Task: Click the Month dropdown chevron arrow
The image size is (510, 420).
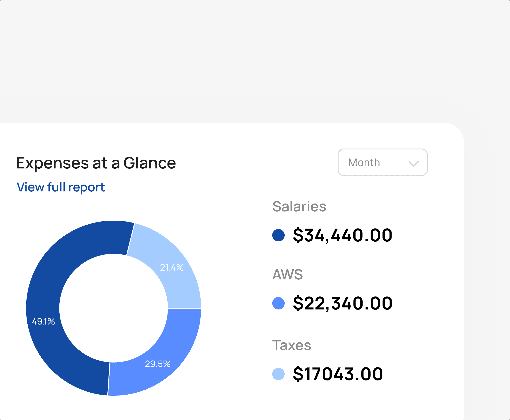Action: click(413, 164)
